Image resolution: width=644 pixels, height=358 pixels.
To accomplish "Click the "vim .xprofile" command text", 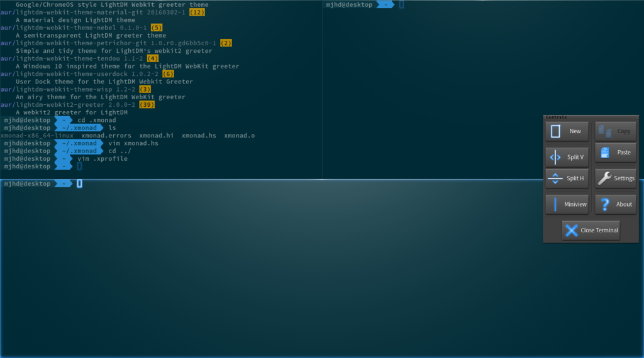I will (103, 159).
